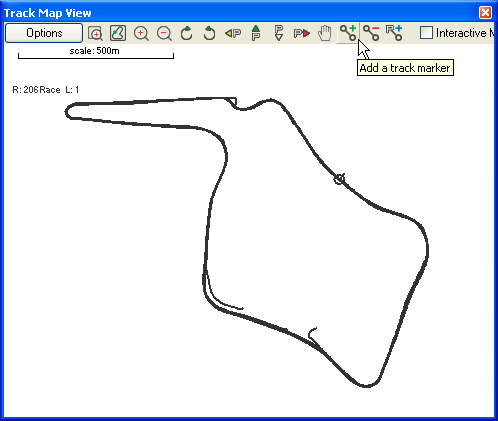Zoom in on the track map

pyautogui.click(x=141, y=33)
